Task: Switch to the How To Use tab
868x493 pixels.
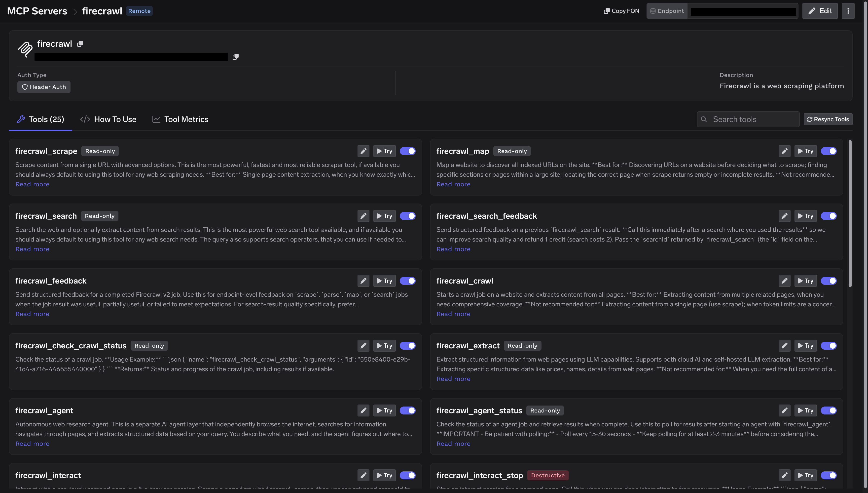Action: click(108, 119)
